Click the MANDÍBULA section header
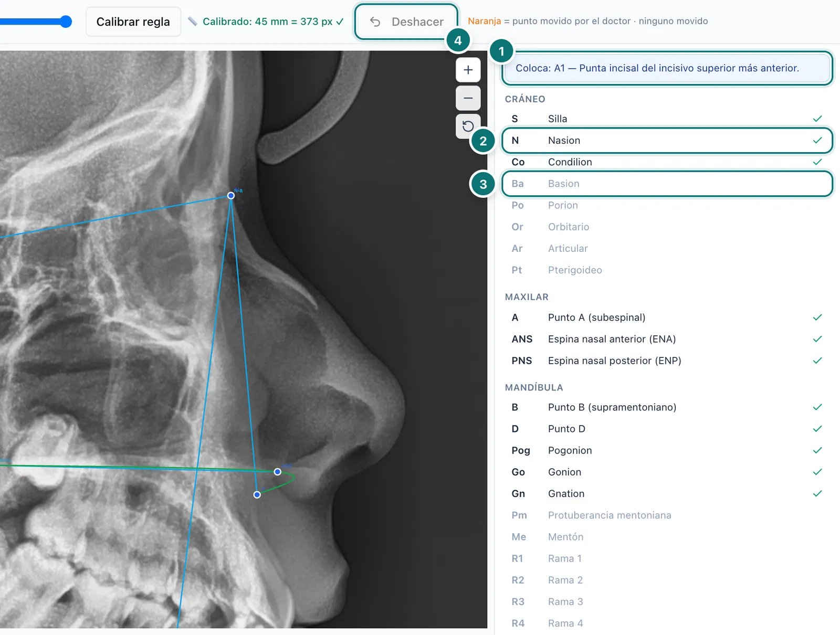 tap(534, 387)
